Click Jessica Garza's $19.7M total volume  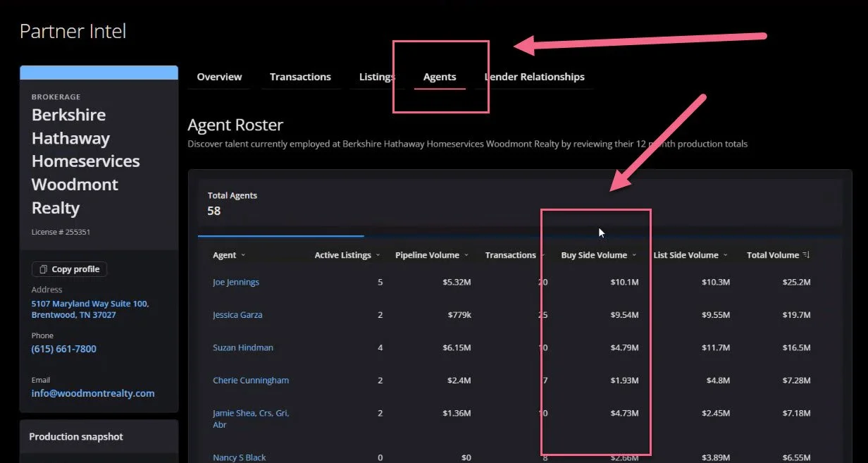[797, 315]
